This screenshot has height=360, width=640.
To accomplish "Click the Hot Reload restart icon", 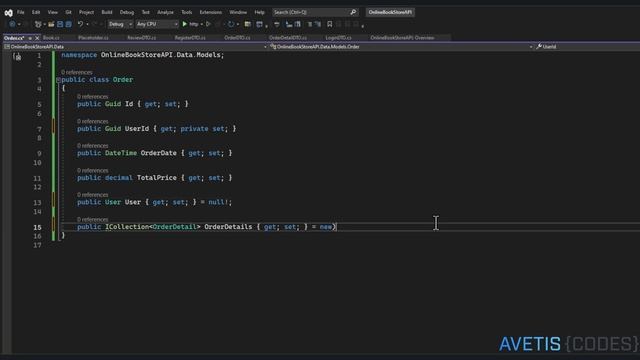I will [231, 24].
